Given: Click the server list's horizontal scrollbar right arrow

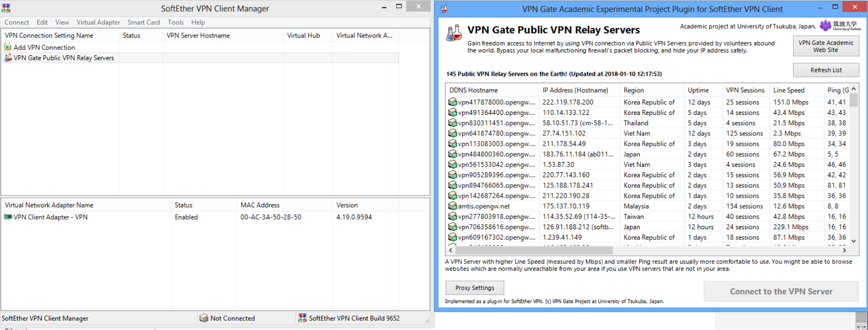Looking at the screenshot, I should [x=844, y=250].
